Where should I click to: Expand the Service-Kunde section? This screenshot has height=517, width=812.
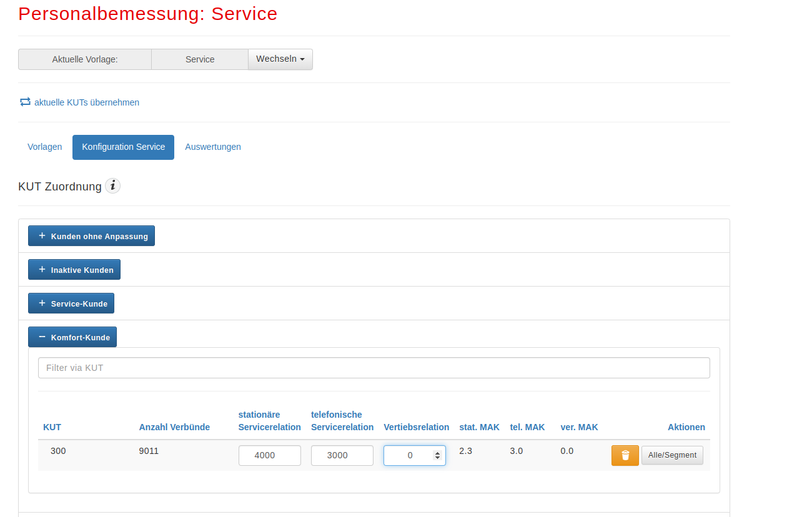pos(71,303)
